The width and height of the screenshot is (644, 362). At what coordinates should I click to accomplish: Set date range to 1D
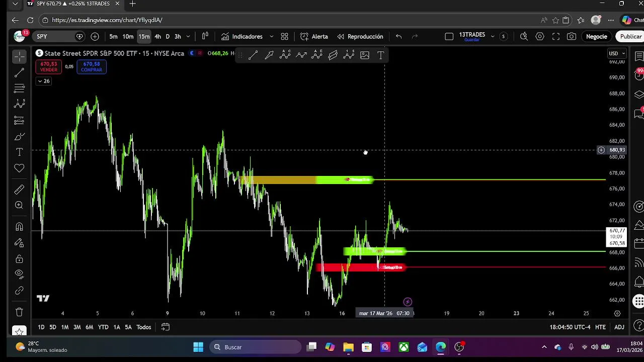point(41,327)
